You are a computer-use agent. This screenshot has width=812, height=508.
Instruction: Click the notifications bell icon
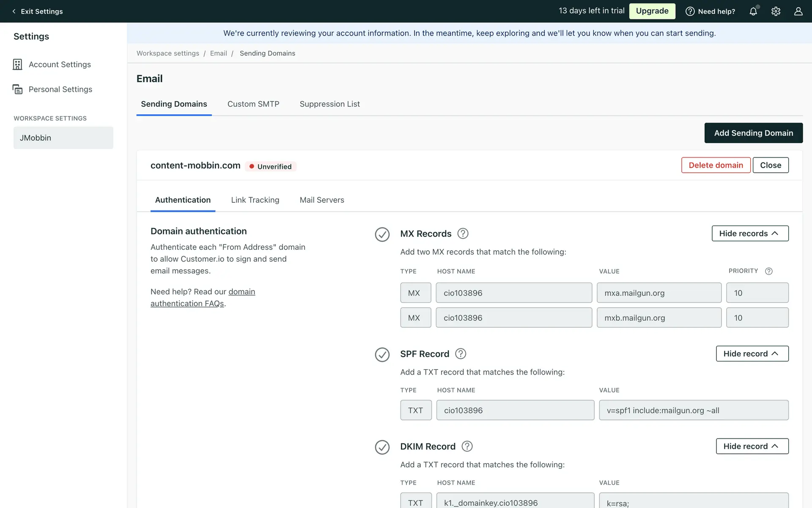pyautogui.click(x=753, y=11)
